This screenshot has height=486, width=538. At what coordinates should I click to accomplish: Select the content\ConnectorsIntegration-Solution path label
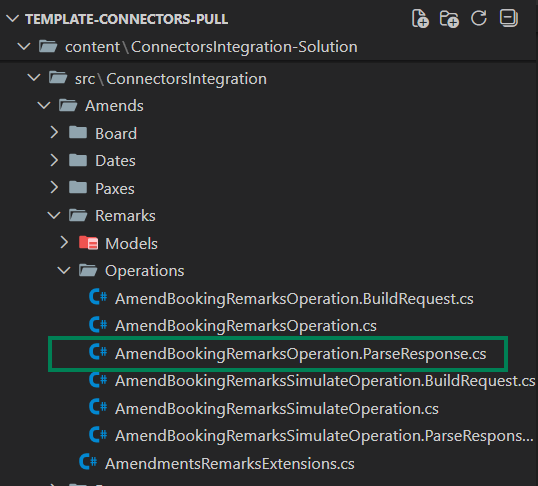click(x=211, y=47)
